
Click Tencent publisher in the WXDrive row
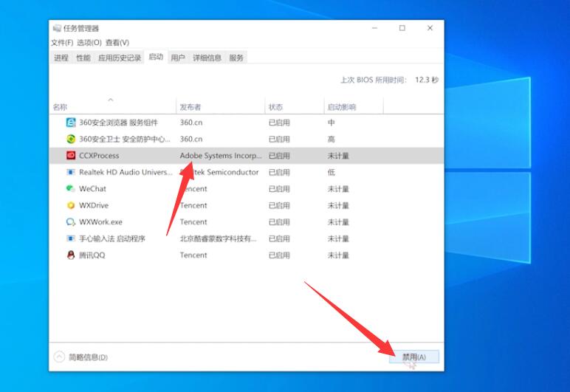(x=193, y=205)
